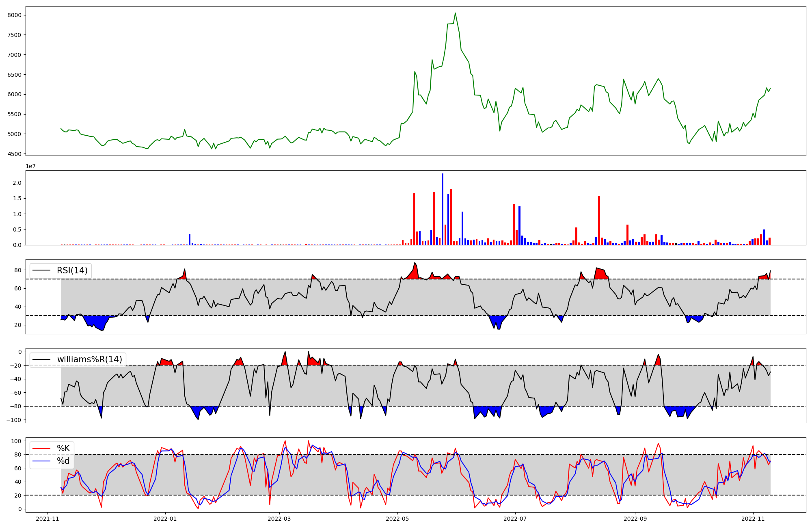Click the 2.0 tick on the volume axis

tap(17, 183)
